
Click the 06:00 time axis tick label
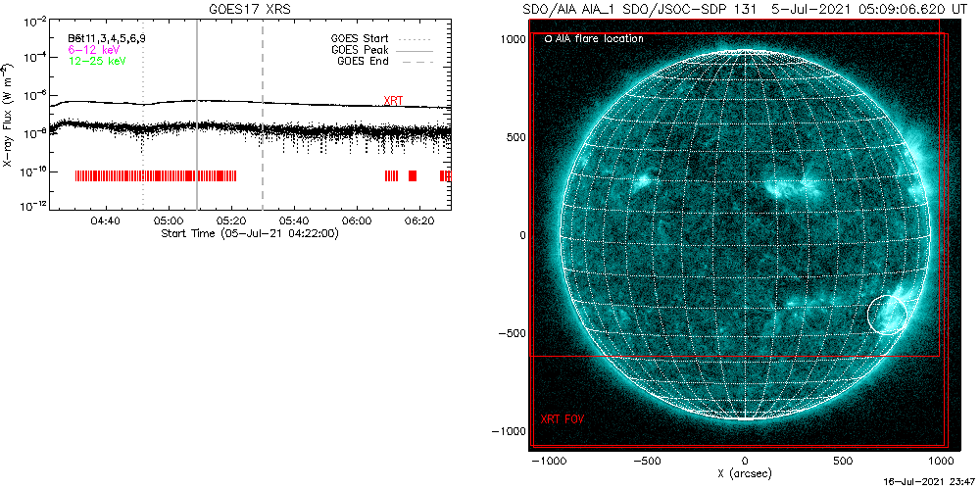(x=357, y=220)
